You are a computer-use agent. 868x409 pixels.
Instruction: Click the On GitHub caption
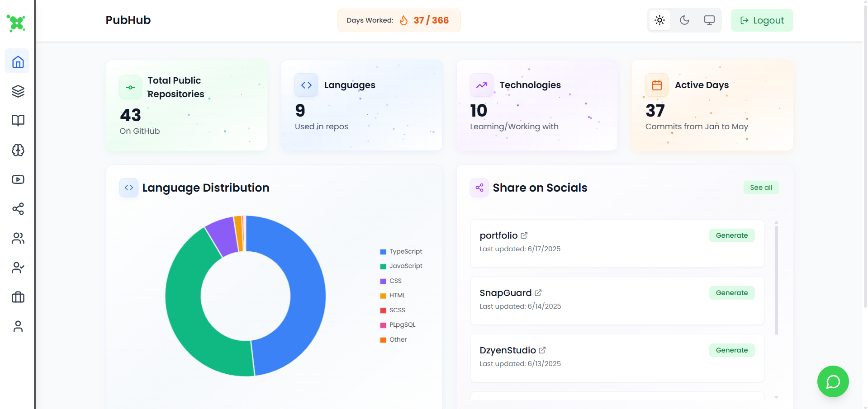coord(140,131)
